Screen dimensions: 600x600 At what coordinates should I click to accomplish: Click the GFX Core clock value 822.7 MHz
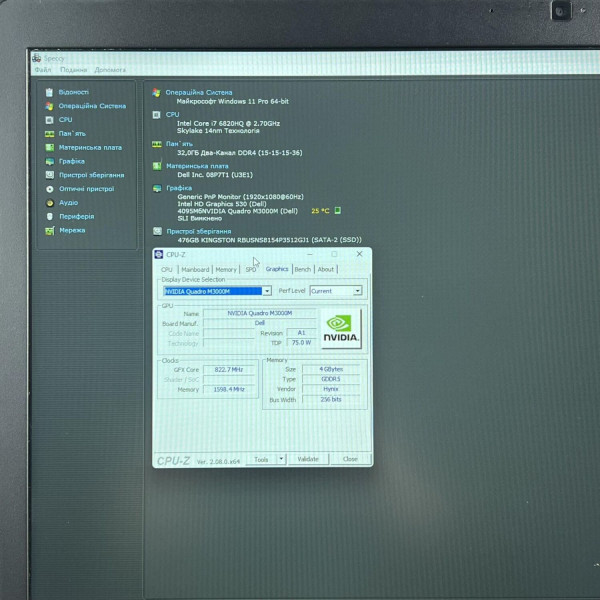tap(228, 370)
